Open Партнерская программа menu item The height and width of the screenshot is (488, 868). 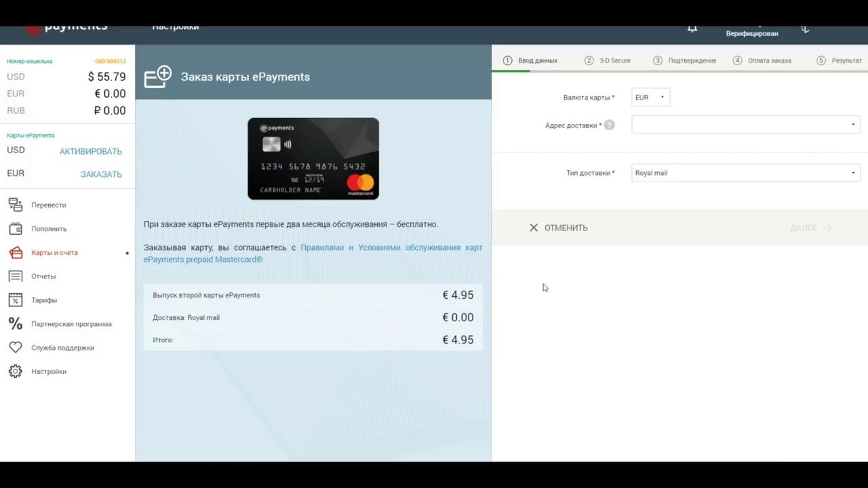pos(71,323)
